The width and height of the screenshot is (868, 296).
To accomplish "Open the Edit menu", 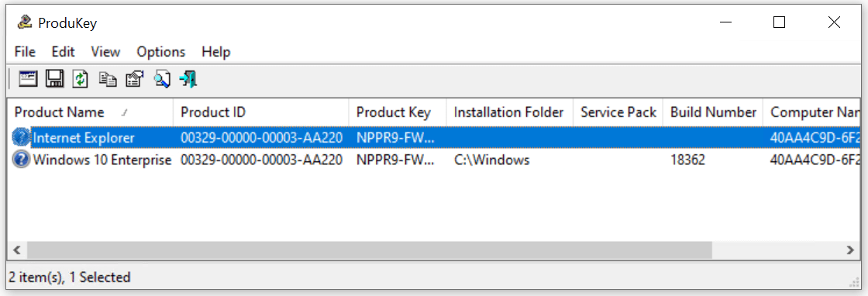I will (63, 52).
